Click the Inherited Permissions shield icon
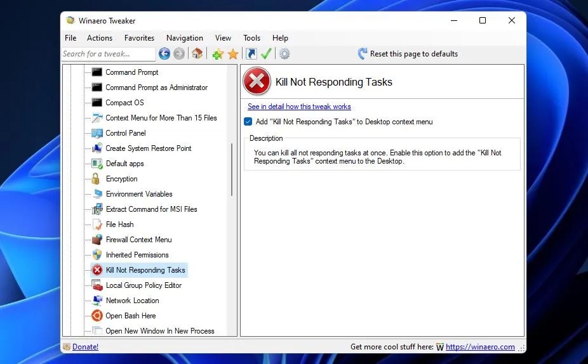The height and width of the screenshot is (364, 588). pos(97,255)
